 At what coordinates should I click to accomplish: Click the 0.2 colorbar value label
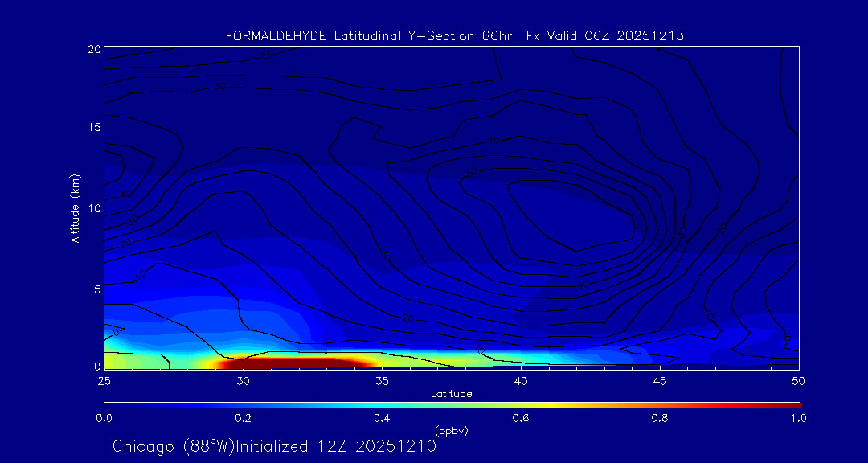pos(243,418)
